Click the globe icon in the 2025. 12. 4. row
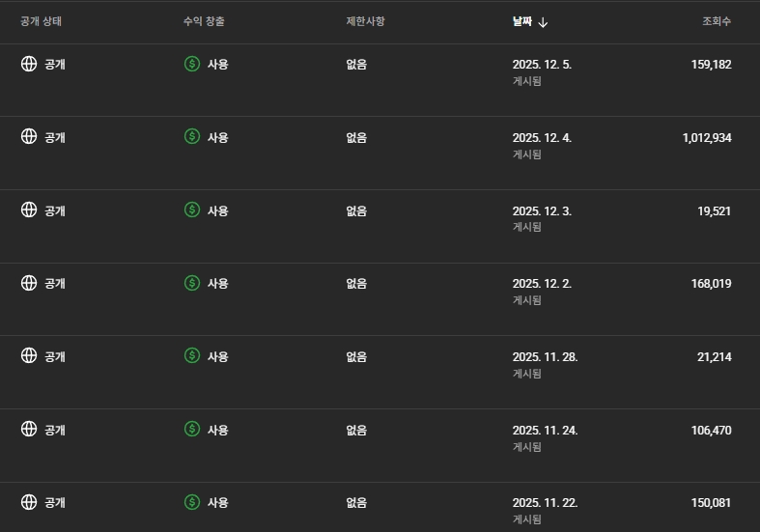 (29, 137)
